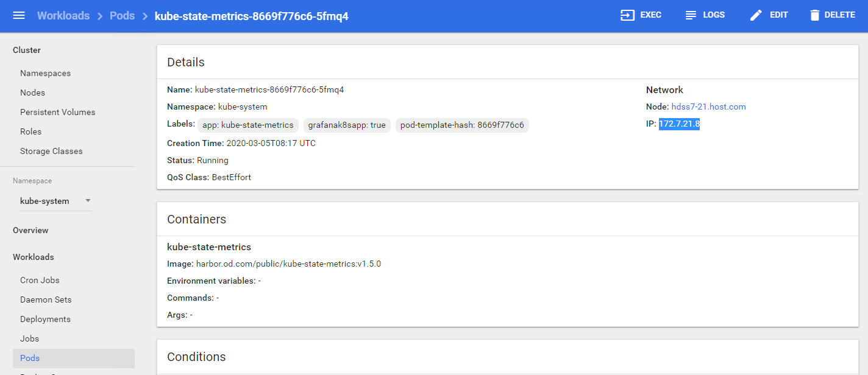Viewport: 868px width, 375px height.
Task: Select Daemon Sets in the sidebar
Action: [46, 300]
